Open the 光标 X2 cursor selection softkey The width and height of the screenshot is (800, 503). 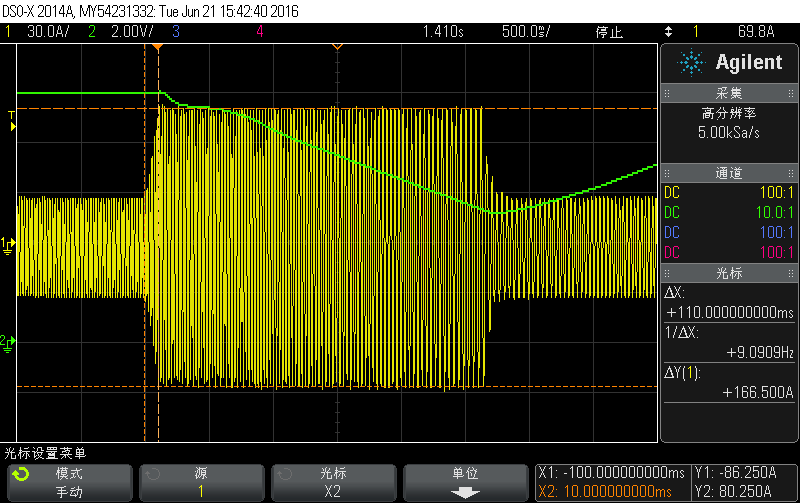coord(332,482)
